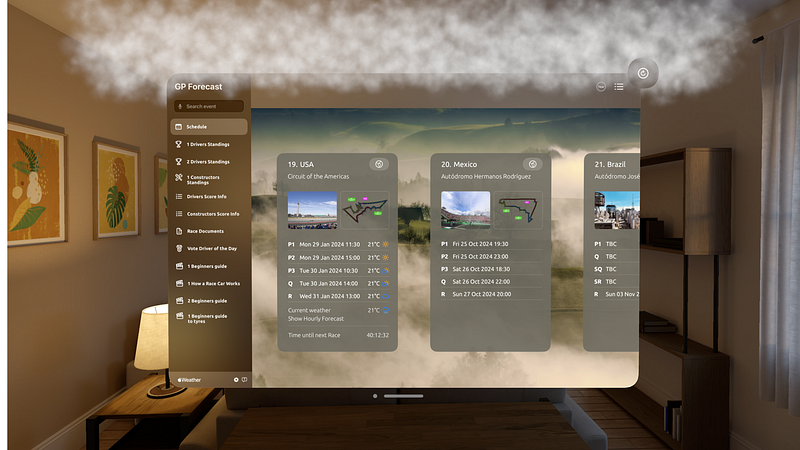Click helmet icon beside Vote Driver of the Day

tap(179, 248)
